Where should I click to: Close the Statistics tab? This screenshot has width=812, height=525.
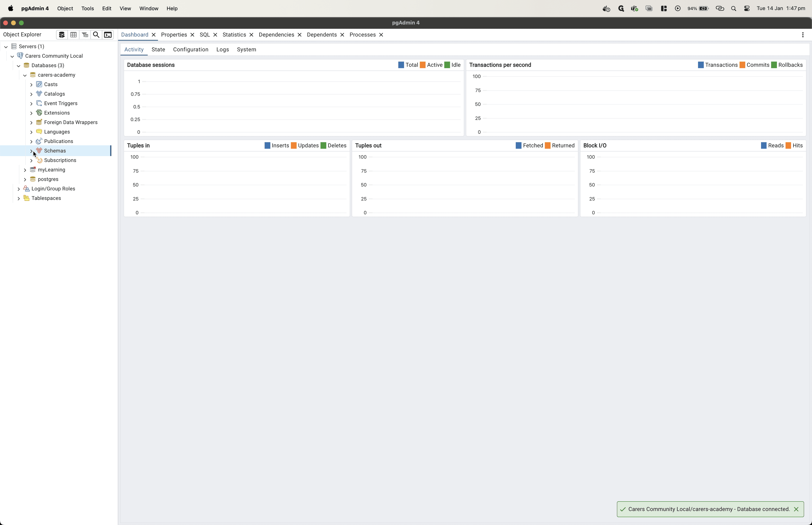251,35
